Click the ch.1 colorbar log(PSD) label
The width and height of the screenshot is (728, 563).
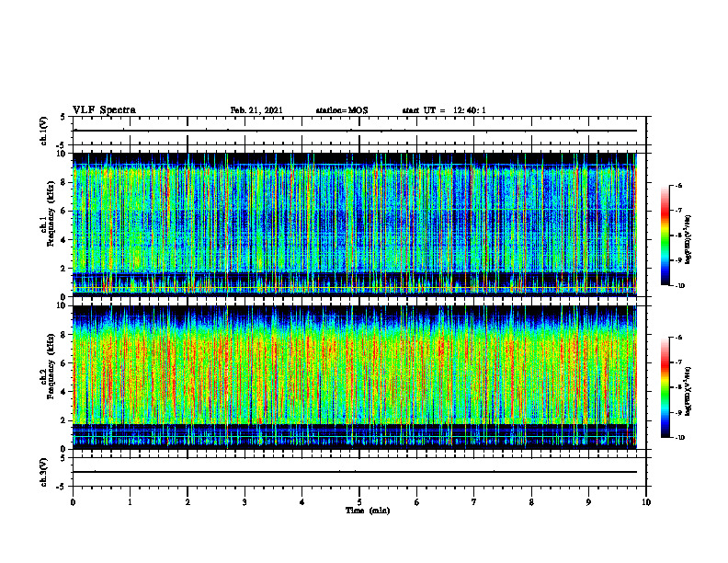[x=688, y=240]
